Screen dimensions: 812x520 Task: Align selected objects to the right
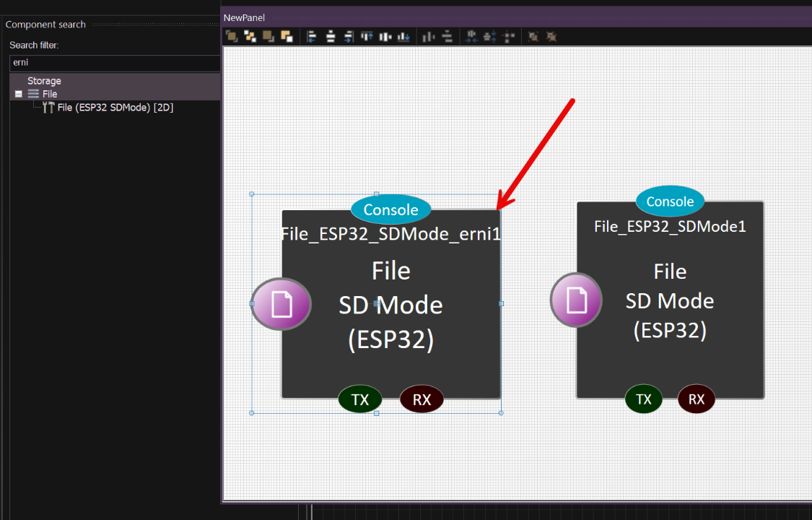click(349, 36)
